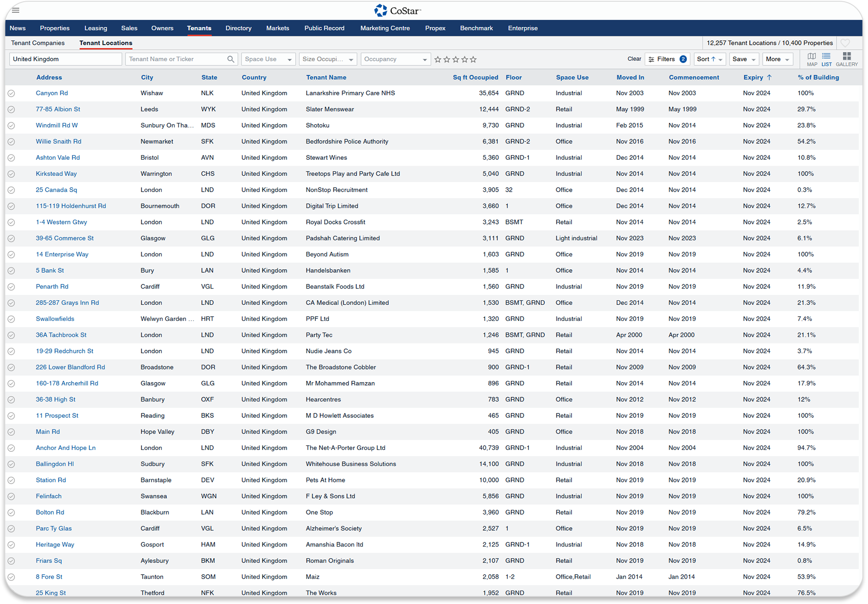Click the fifth rating star

[x=473, y=60]
